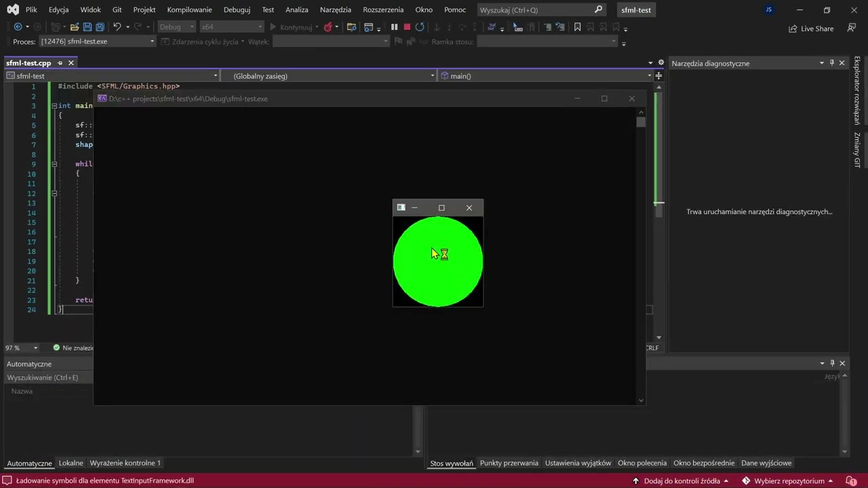Save the current file with the disk icon

pyautogui.click(x=87, y=27)
